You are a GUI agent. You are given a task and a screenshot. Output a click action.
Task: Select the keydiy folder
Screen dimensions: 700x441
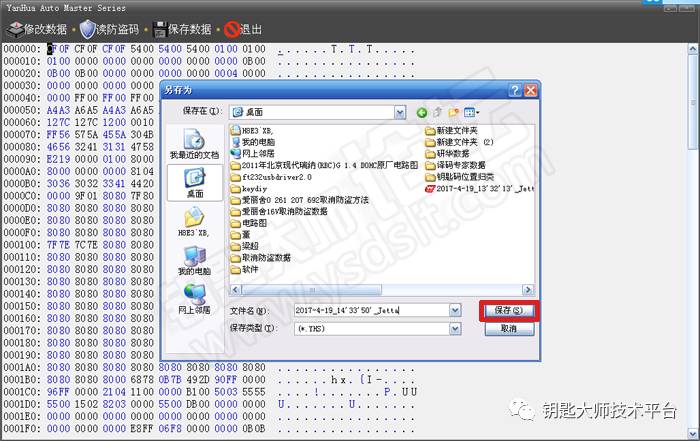click(250, 187)
